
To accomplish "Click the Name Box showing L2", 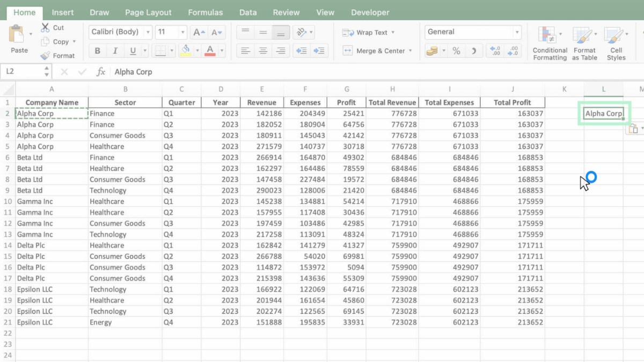I will 21,71.
